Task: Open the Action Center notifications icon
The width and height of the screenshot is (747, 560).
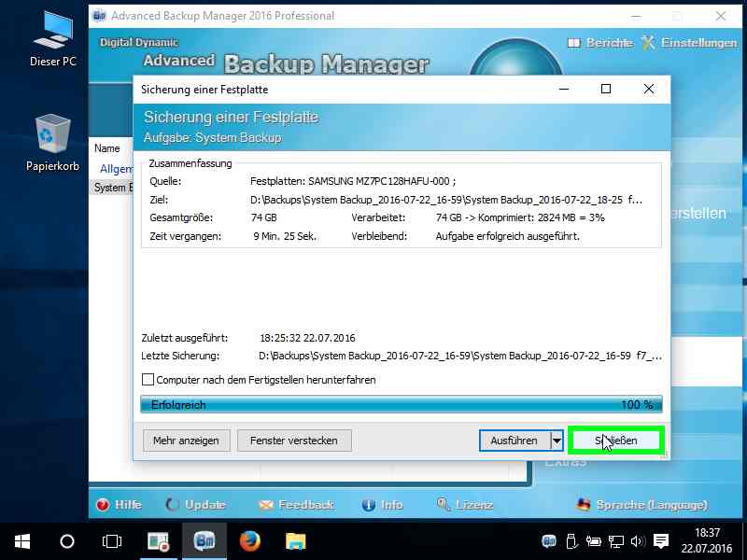Action: pos(661,541)
